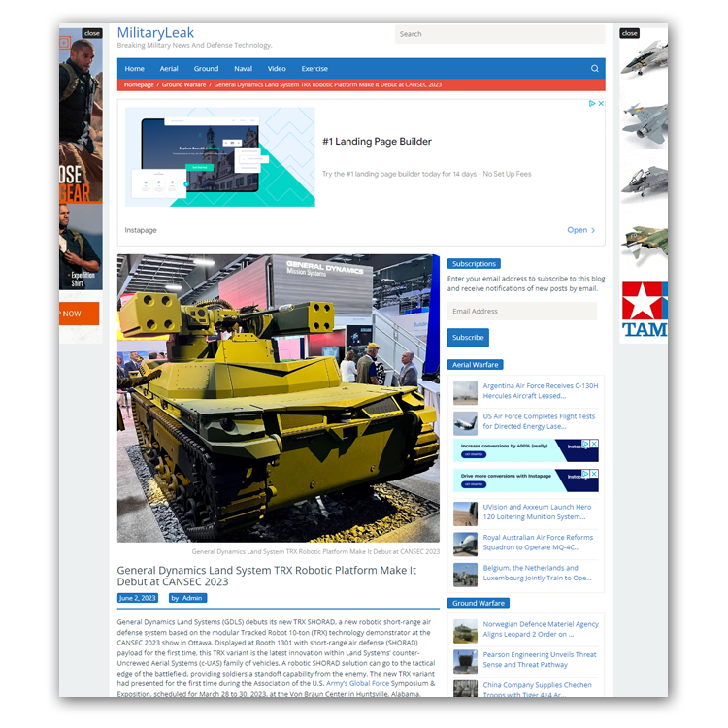Click the 'Increase conversions by 400%' banner ad
This screenshot has width=728, height=728.
click(525, 450)
